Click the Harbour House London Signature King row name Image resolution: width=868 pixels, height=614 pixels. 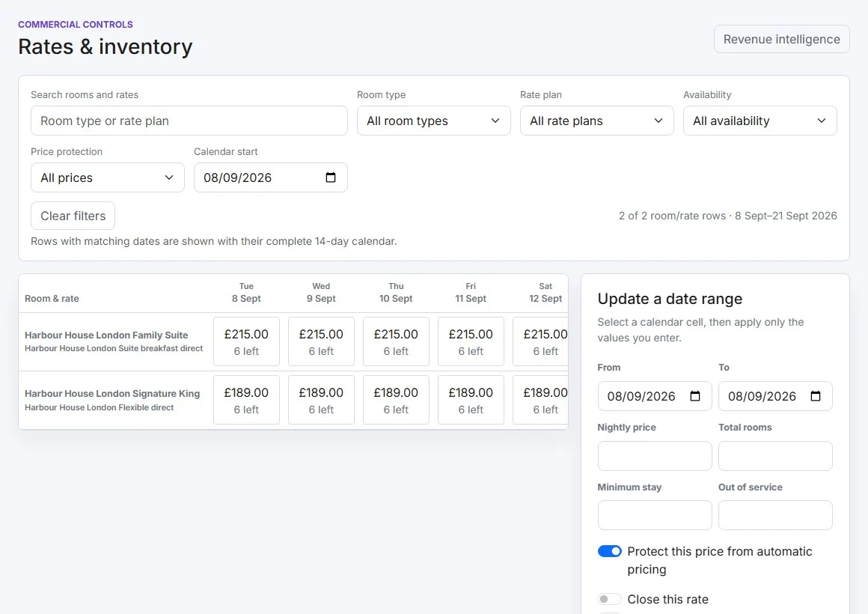pyautogui.click(x=112, y=393)
